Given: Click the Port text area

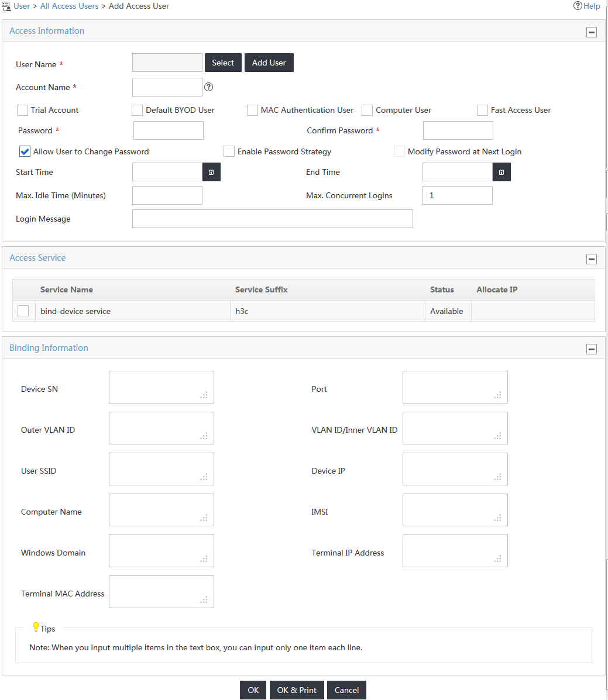Looking at the screenshot, I should click(455, 387).
